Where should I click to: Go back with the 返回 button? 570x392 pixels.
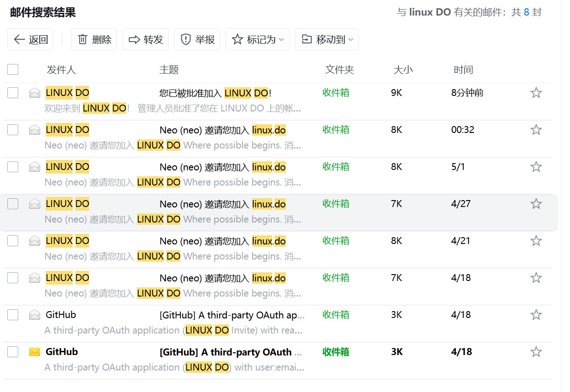[x=31, y=39]
